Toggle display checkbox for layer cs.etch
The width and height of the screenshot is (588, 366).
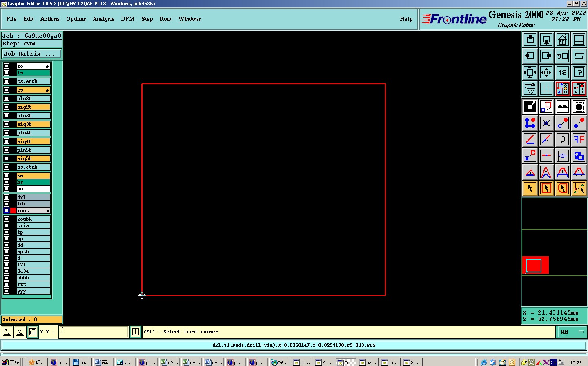click(x=7, y=81)
